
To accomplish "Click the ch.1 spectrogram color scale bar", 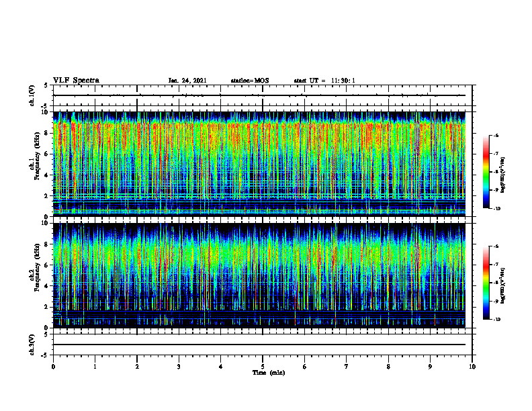I will (486, 172).
